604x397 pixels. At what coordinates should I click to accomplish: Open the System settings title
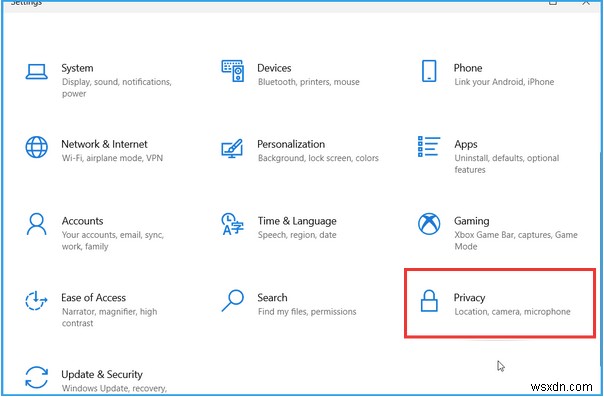77,68
